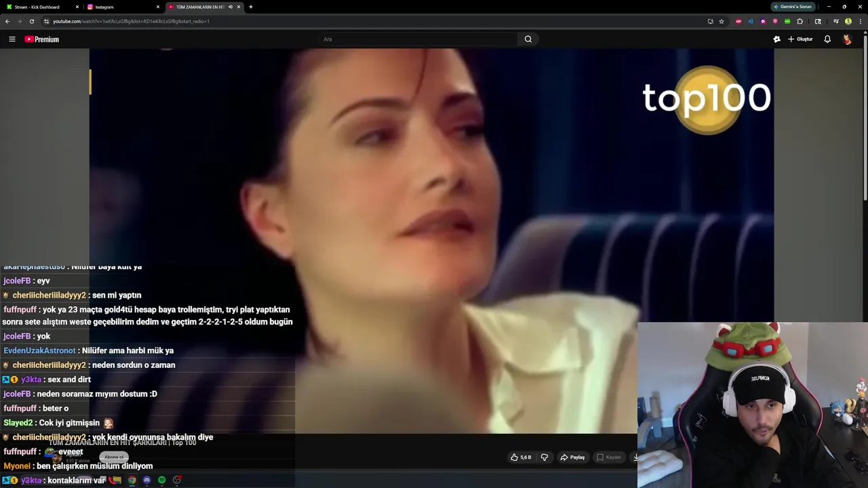Click the Gemini'a Sorun button
The width and height of the screenshot is (868, 488).
(793, 7)
